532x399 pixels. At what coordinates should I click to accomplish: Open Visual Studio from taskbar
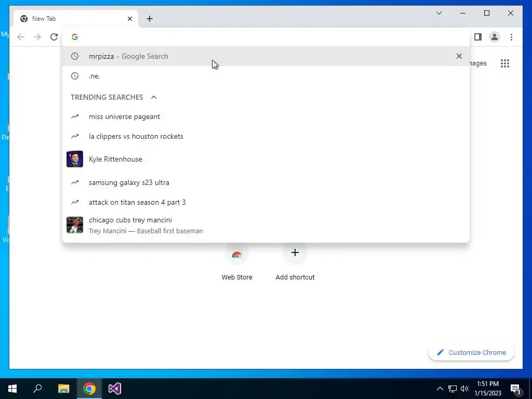coord(115,389)
